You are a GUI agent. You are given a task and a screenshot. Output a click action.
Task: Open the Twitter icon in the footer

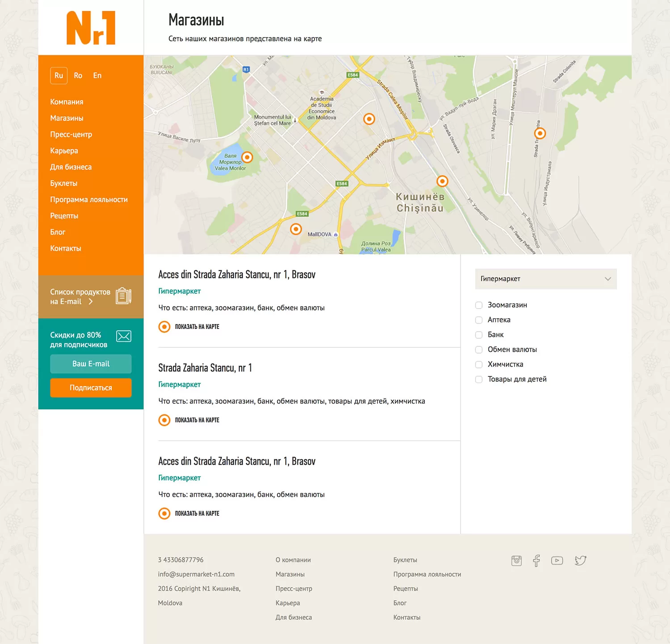580,560
